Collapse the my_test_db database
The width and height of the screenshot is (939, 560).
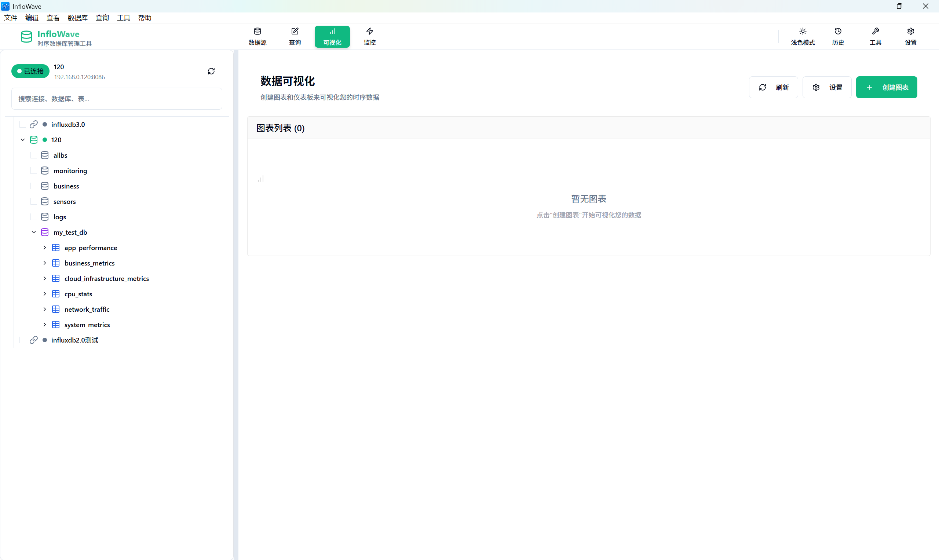click(34, 232)
